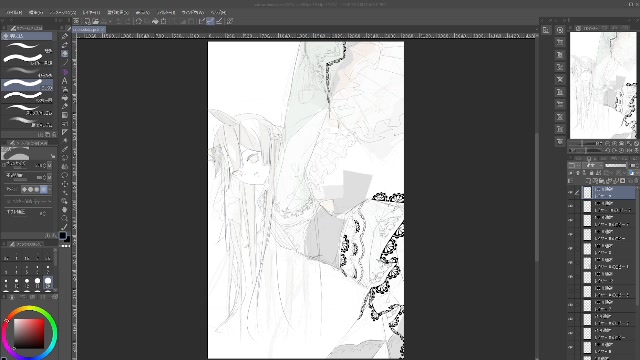This screenshot has height=360, width=640.
Task: Click the Open file folder icon
Action: coord(96,21)
